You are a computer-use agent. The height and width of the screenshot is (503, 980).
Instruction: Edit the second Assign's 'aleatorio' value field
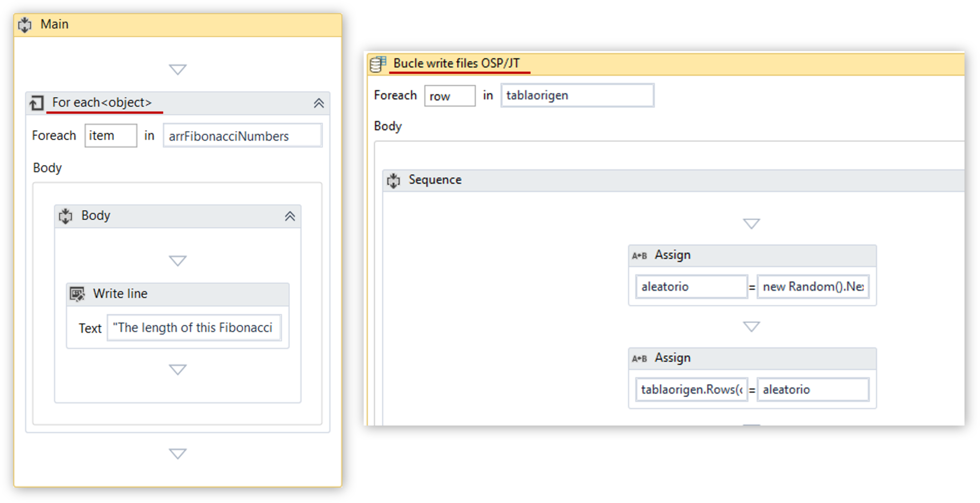coord(813,390)
